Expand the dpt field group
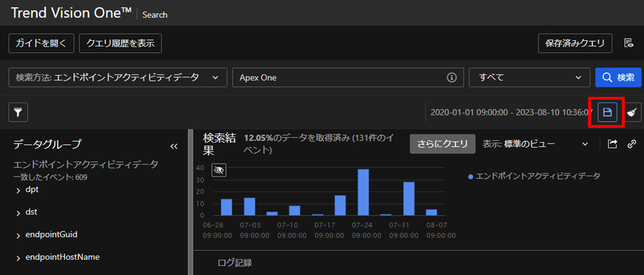 coord(18,190)
